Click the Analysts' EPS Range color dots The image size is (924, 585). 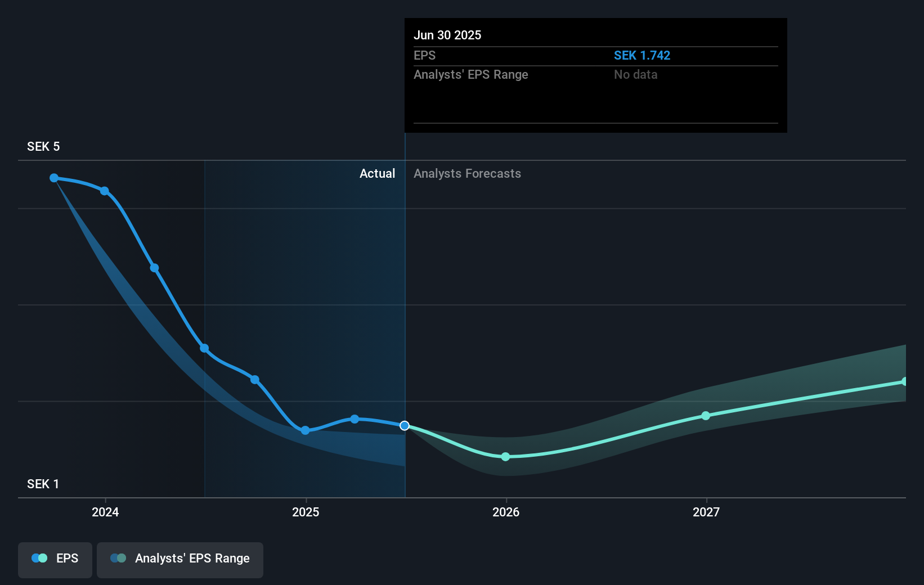tap(118, 557)
